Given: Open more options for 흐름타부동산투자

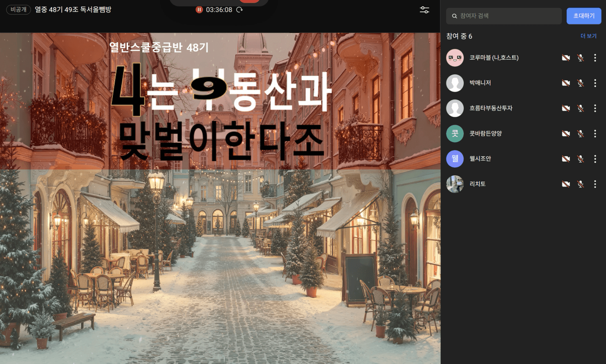Looking at the screenshot, I should click(x=595, y=108).
